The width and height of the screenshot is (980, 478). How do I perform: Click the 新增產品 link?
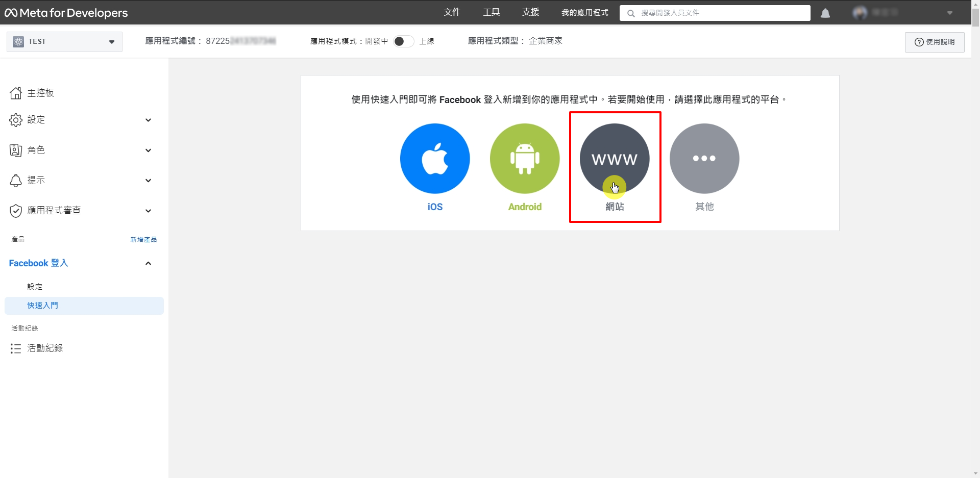(x=143, y=239)
